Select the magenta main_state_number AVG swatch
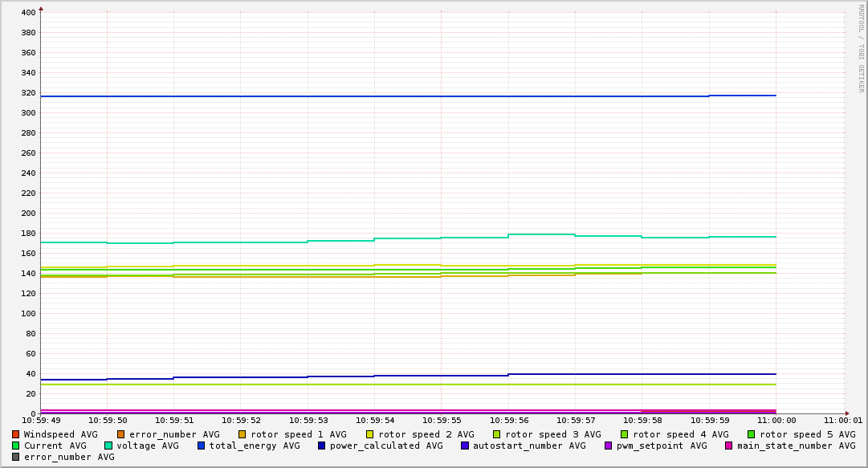Screen dimensions: 868x468 coord(729,446)
